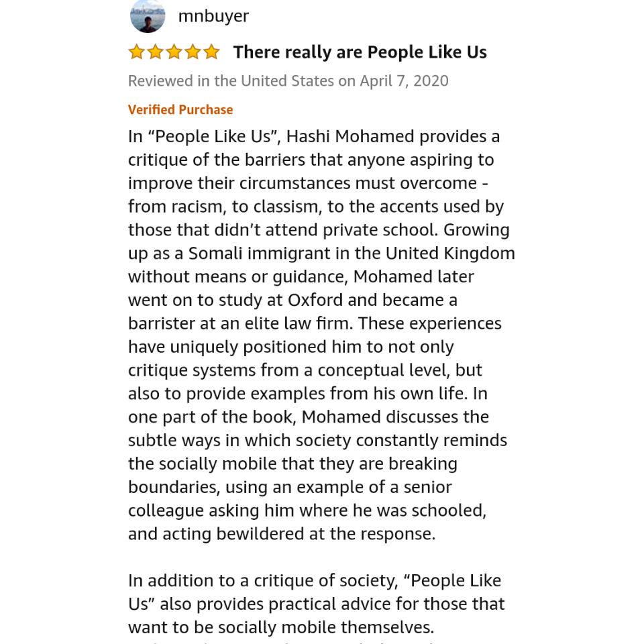644x644 pixels.
Task: Click 'April 7, 2020' in the review date
Action: click(404, 81)
